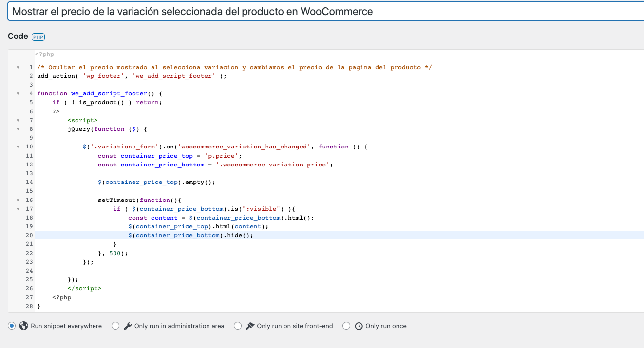
Task: Select Run snippet everywhere radio button
Action: [x=12, y=326]
